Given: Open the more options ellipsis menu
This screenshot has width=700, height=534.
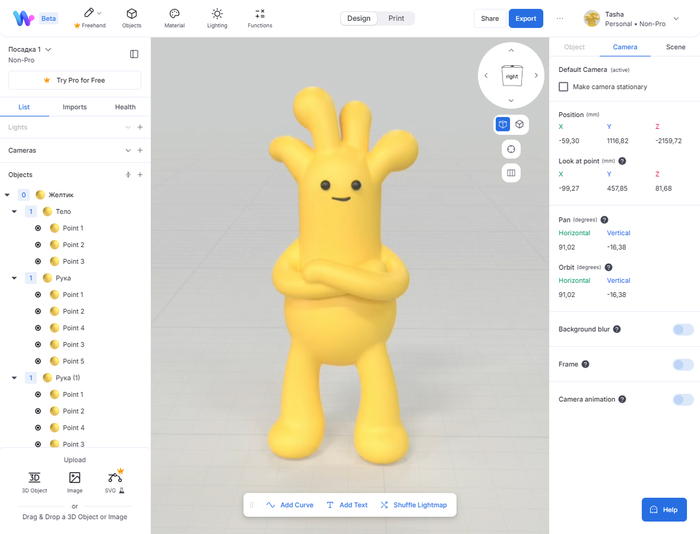Looking at the screenshot, I should pyautogui.click(x=560, y=18).
